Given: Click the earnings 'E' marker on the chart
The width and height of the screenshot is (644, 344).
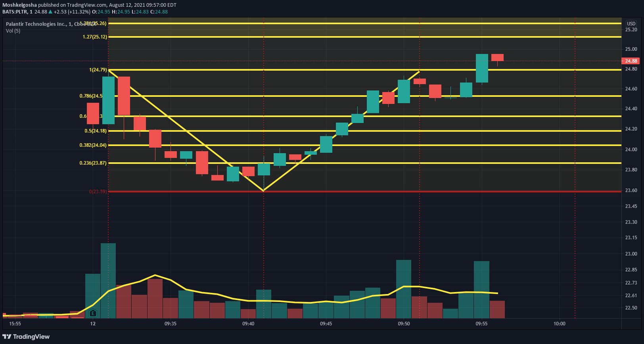Looking at the screenshot, I should 93,313.
